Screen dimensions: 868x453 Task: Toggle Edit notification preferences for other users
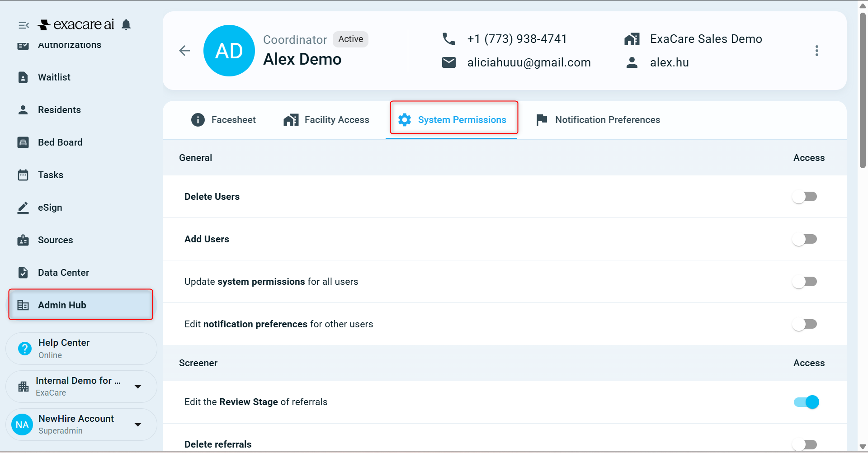coord(805,324)
